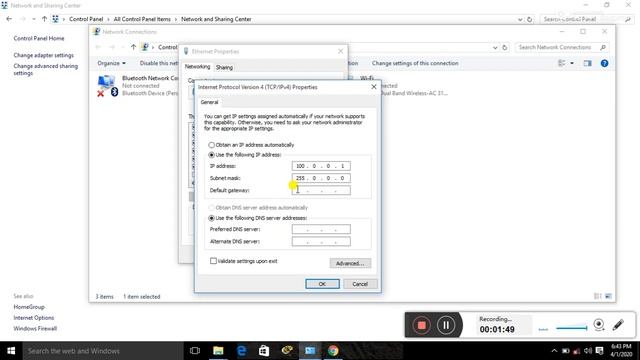The width and height of the screenshot is (640, 360).
Task: Open help icon in Network Connections
Action: 604,63
